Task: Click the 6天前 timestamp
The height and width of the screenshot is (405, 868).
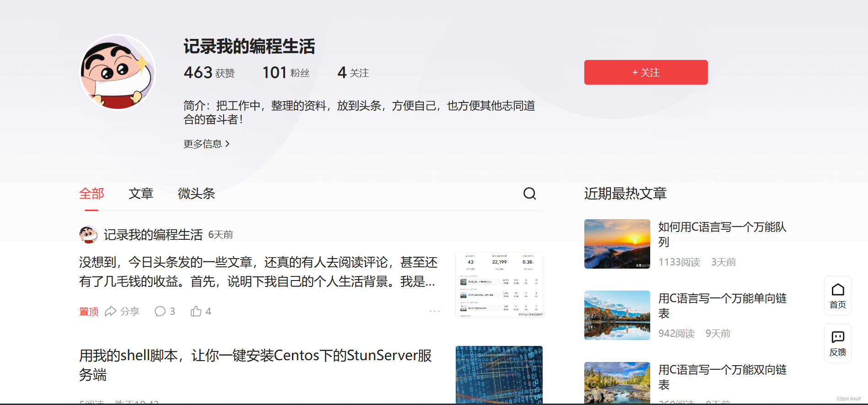Action: (221, 235)
